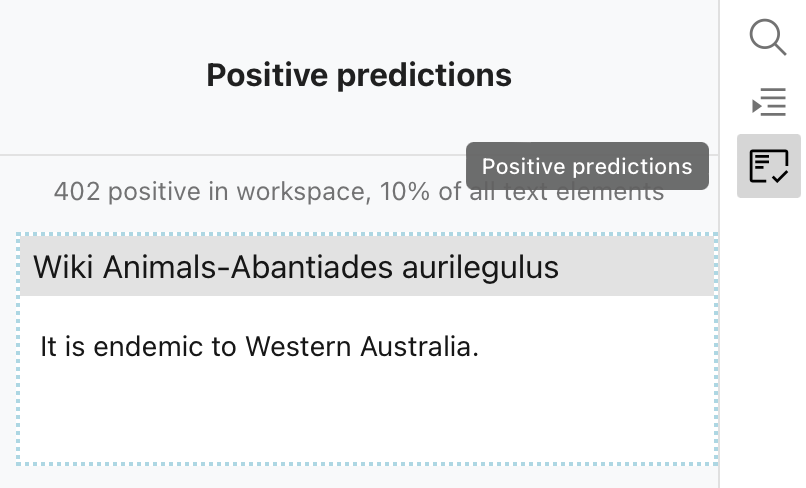Screen dimensions: 806x488
Task: Select the indented list icon in sidebar
Action: click(769, 102)
